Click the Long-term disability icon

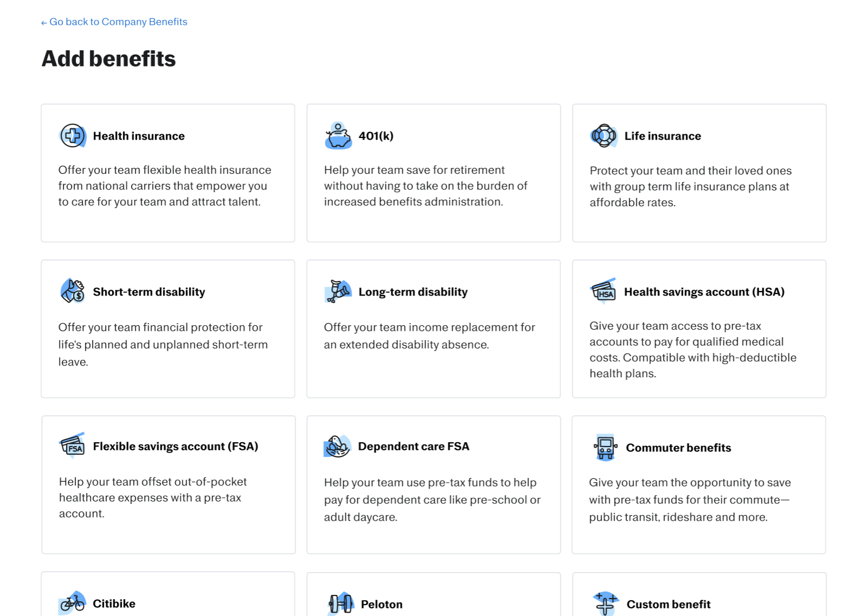click(x=338, y=291)
